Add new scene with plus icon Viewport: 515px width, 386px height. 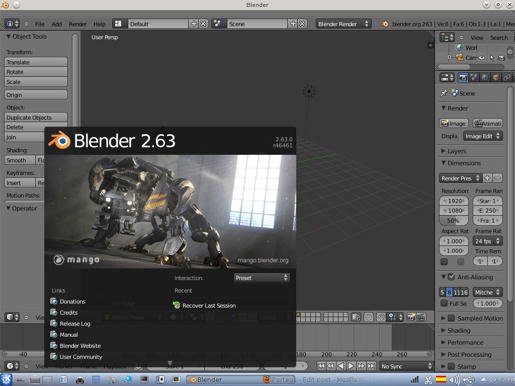click(x=292, y=24)
